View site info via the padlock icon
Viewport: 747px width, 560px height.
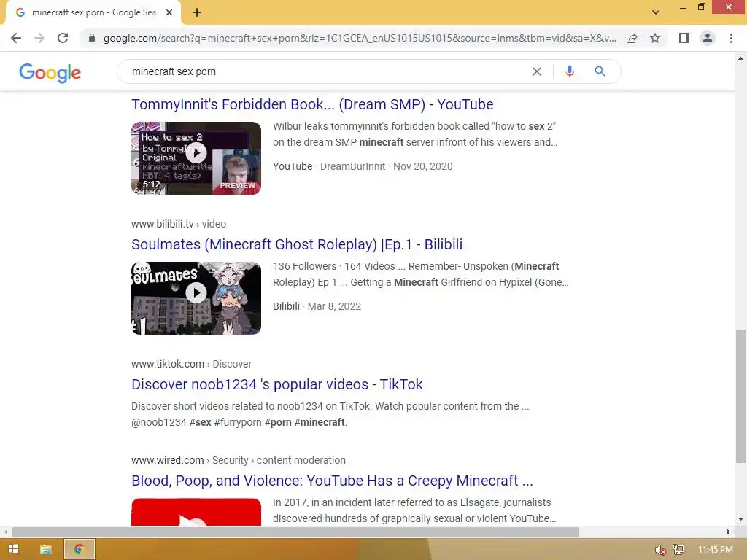[92, 38]
